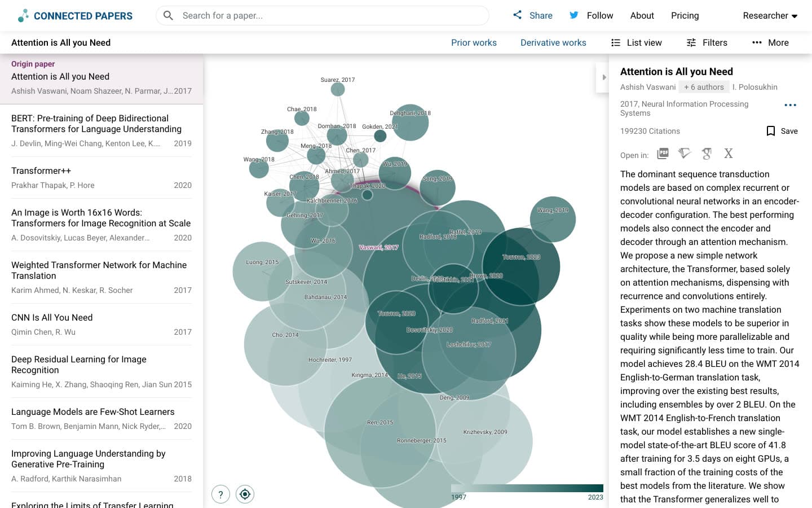Focus the Search for a paper field

323,15
